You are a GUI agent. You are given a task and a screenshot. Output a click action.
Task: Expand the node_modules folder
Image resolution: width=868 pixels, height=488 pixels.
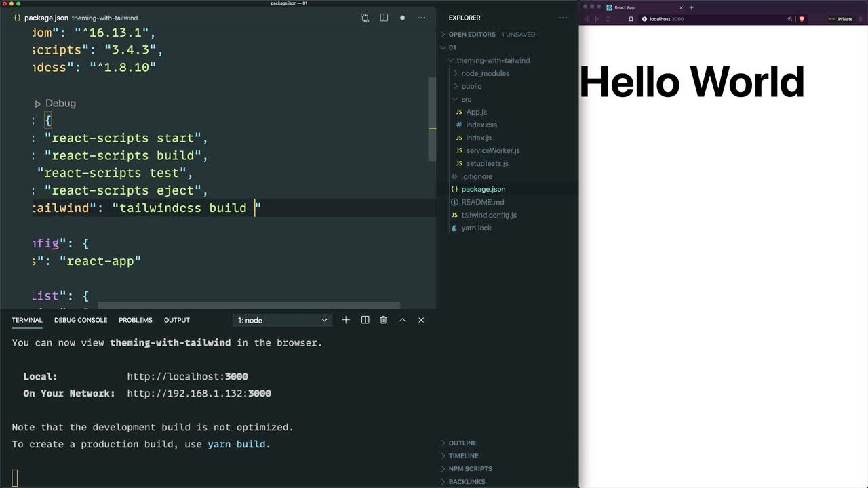(485, 73)
